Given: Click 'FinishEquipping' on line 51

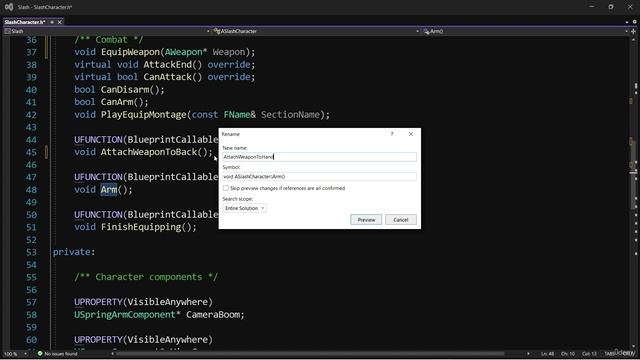Looking at the screenshot, I should [141, 227].
